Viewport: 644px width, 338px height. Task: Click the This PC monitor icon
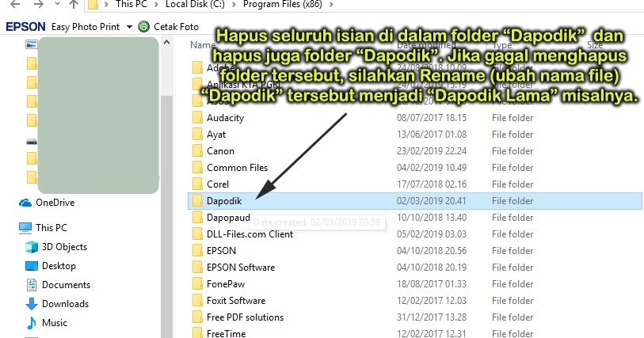(25, 228)
